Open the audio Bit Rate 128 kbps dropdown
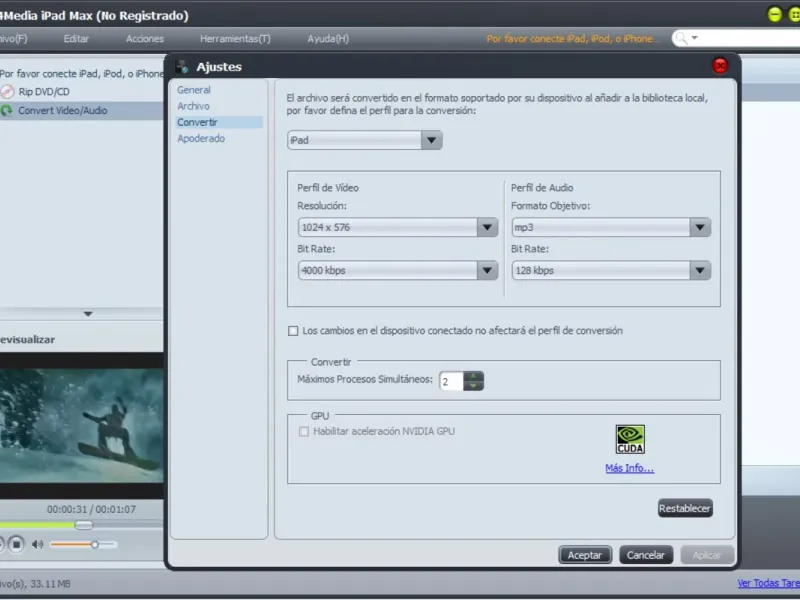 coord(700,270)
